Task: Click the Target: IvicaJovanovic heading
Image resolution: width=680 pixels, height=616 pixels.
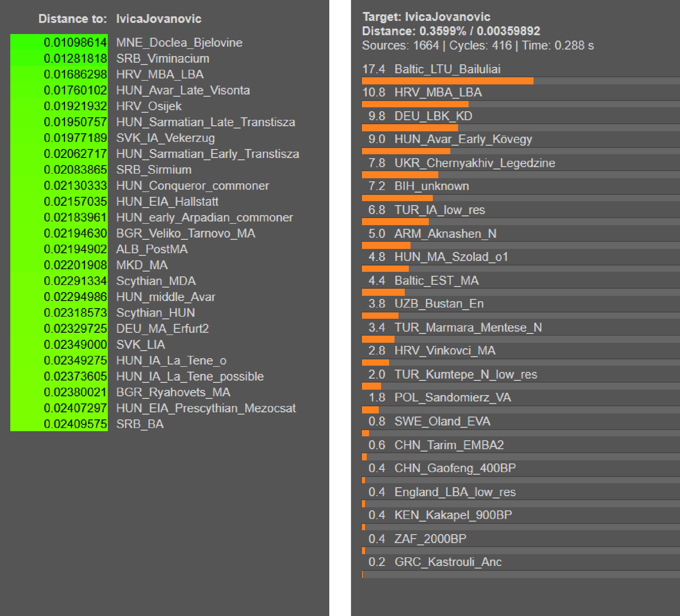Action: coord(426,17)
